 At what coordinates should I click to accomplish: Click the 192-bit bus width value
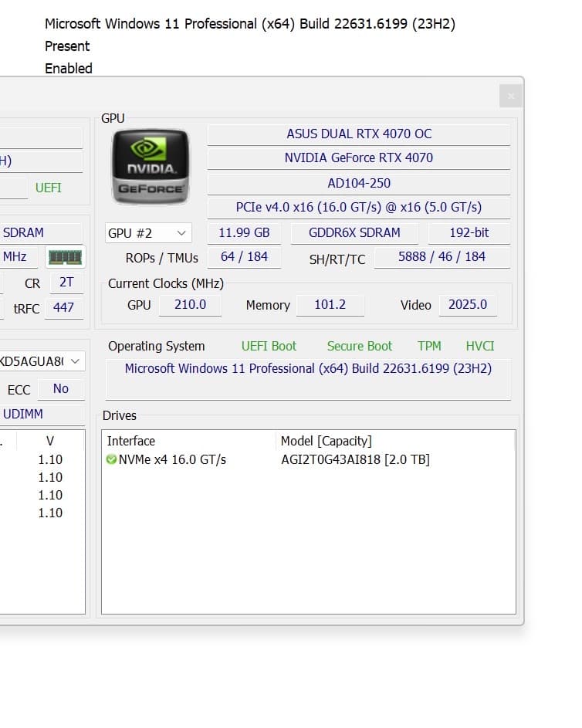[x=469, y=232]
